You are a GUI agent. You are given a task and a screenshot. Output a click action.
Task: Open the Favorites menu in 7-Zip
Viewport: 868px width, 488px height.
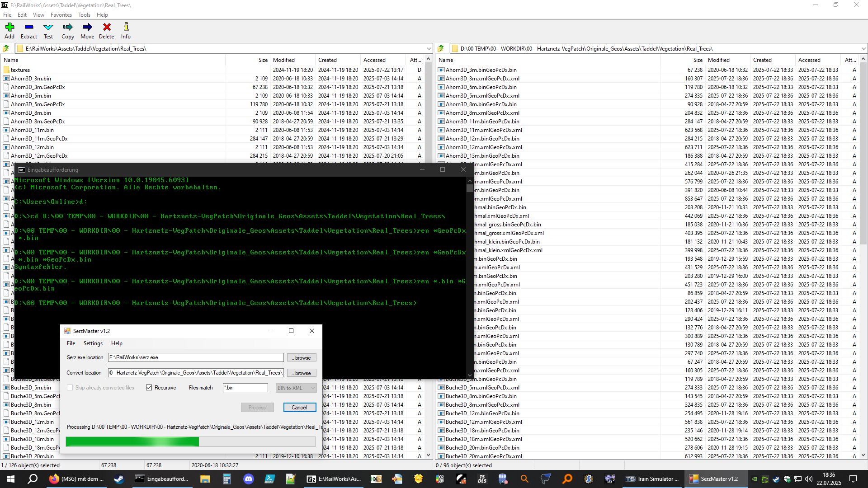(61, 14)
